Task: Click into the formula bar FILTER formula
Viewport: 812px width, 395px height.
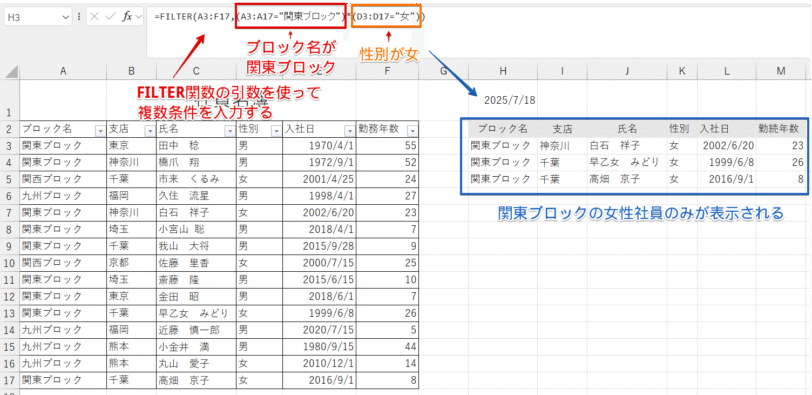Action: 291,17
